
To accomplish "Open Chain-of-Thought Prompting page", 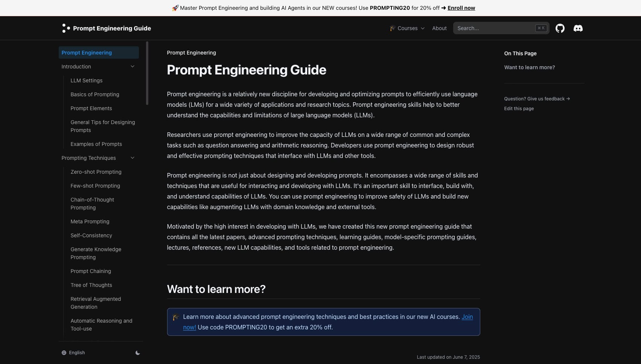I will (x=92, y=203).
